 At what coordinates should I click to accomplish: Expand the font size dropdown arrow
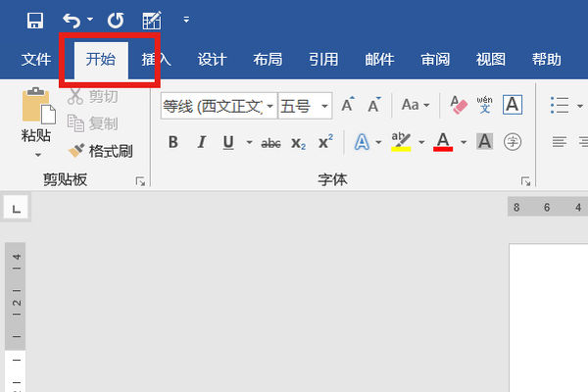[x=324, y=106]
